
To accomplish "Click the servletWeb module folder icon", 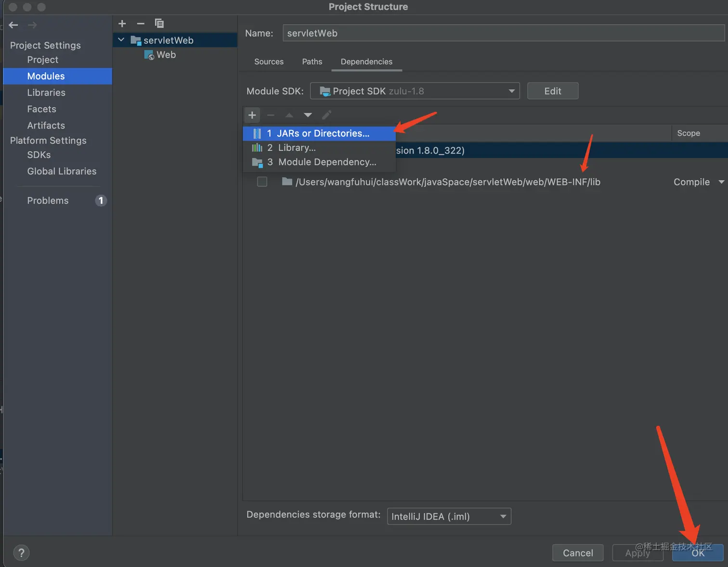I will (x=136, y=40).
